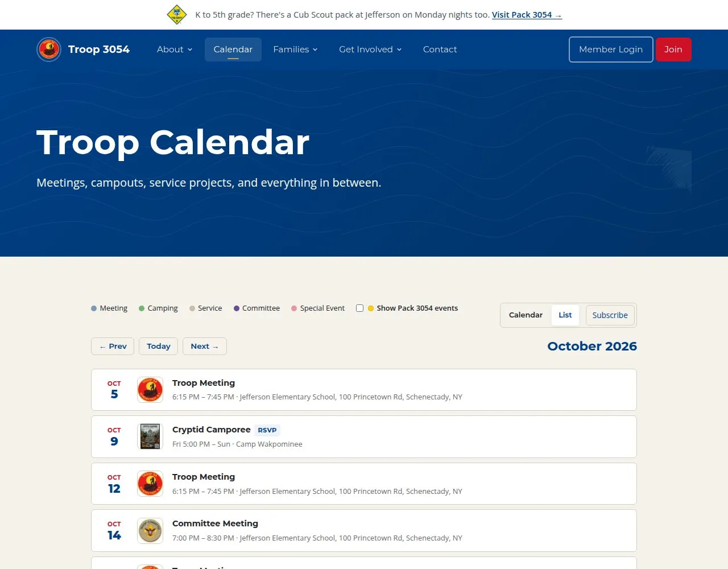Open the Committee Meeting event title
The width and height of the screenshot is (728, 569).
pyautogui.click(x=215, y=523)
